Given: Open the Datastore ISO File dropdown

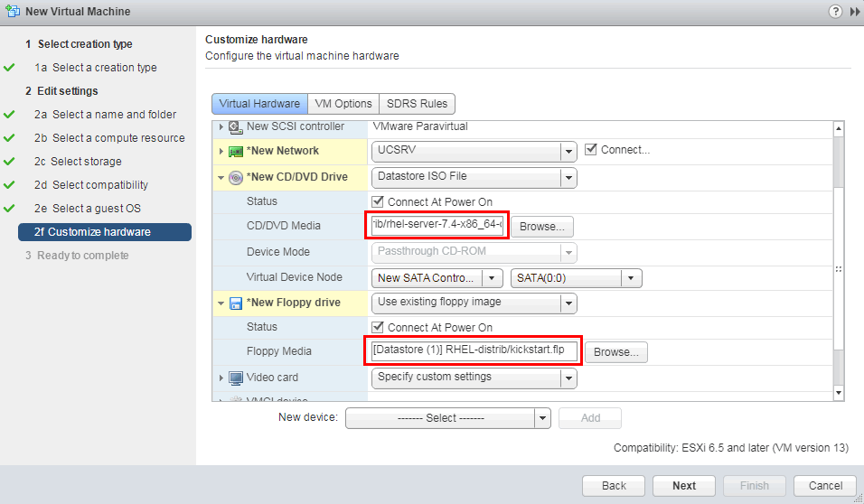Looking at the screenshot, I should (x=568, y=178).
